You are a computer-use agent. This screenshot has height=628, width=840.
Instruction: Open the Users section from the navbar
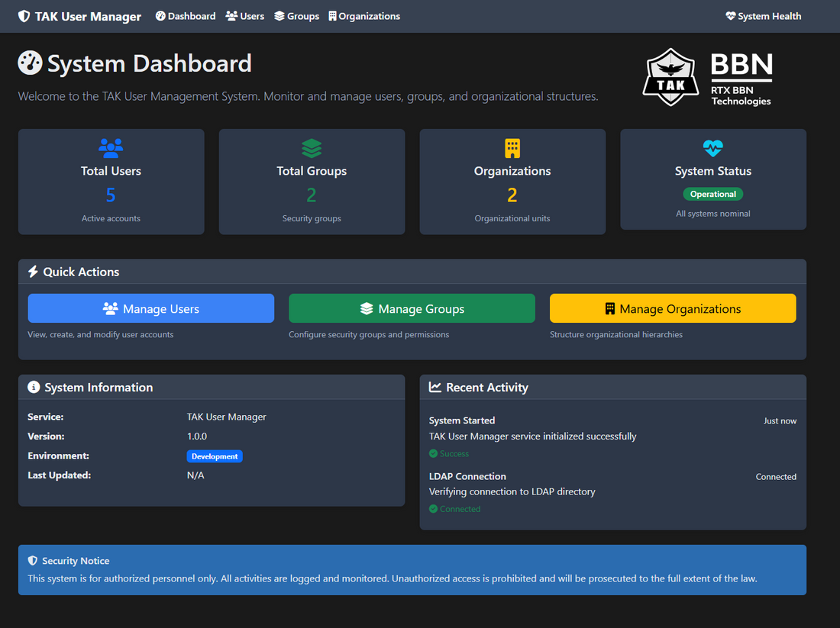[x=244, y=15]
